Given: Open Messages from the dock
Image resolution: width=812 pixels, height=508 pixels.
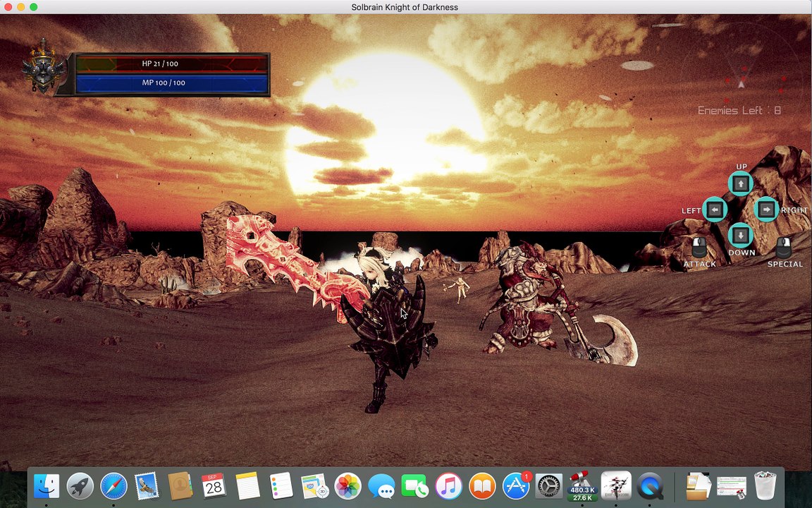Looking at the screenshot, I should [x=381, y=486].
